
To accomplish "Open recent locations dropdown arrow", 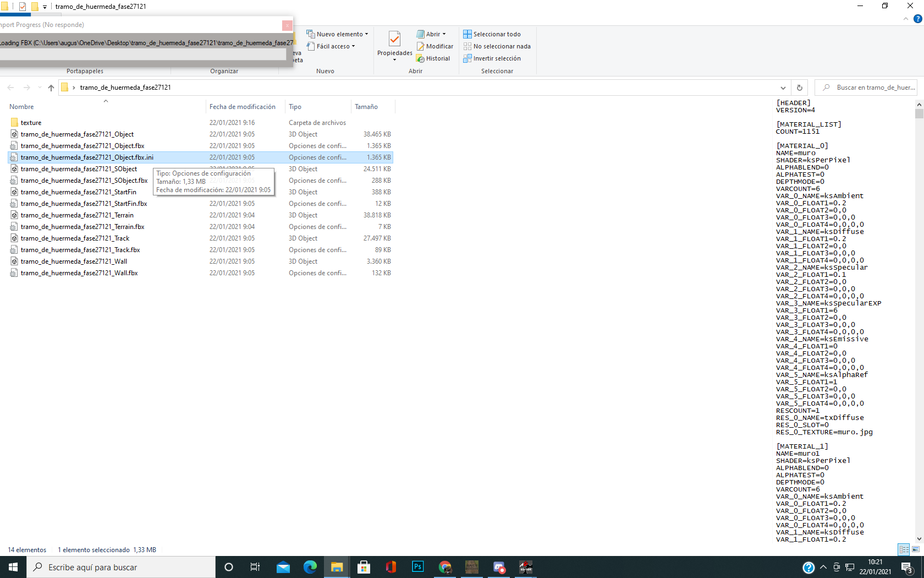I will coord(40,88).
